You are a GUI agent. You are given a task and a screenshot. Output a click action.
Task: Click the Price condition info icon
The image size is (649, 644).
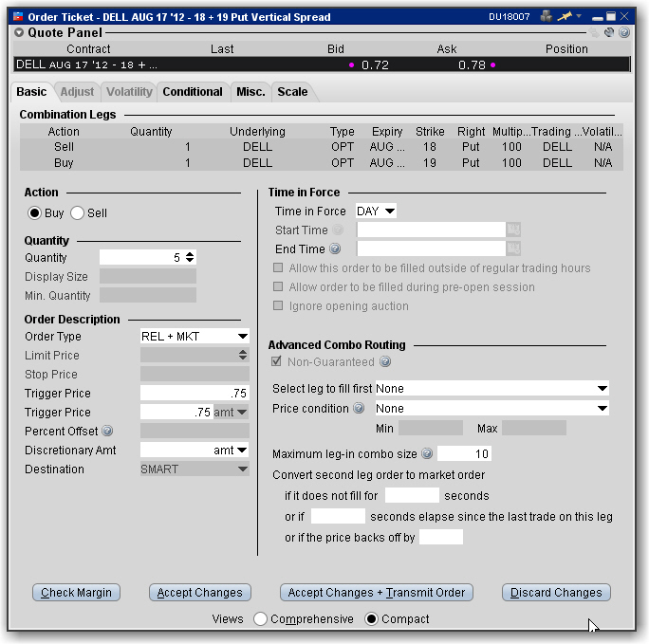358,409
